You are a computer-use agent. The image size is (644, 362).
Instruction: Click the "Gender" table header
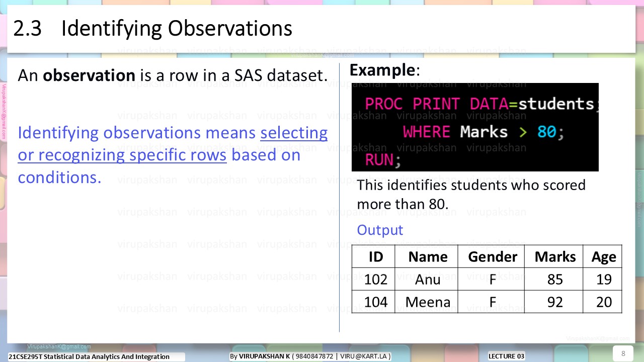pyautogui.click(x=491, y=256)
